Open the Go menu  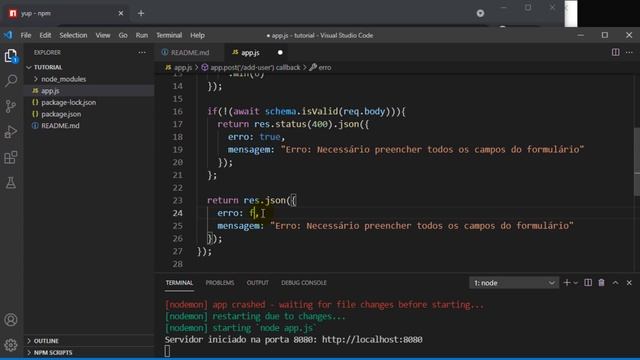click(123, 35)
